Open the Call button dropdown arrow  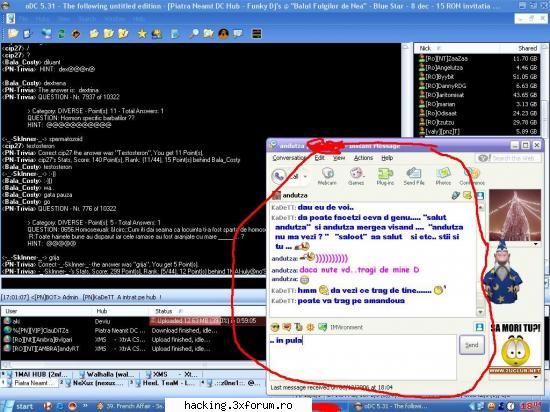coord(305,176)
